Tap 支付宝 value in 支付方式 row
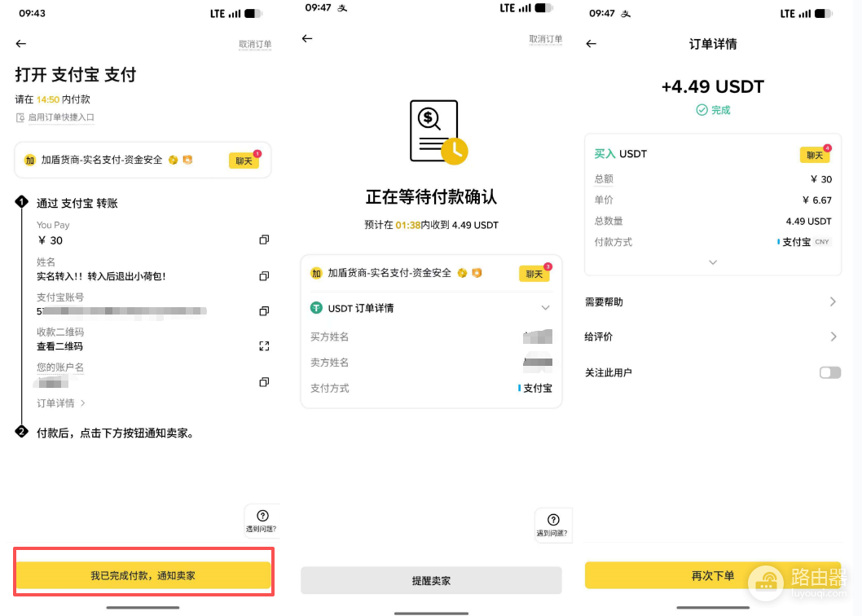 (x=535, y=389)
